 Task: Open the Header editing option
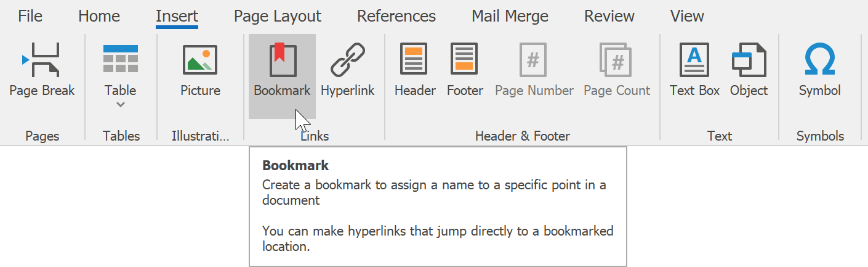tap(415, 70)
